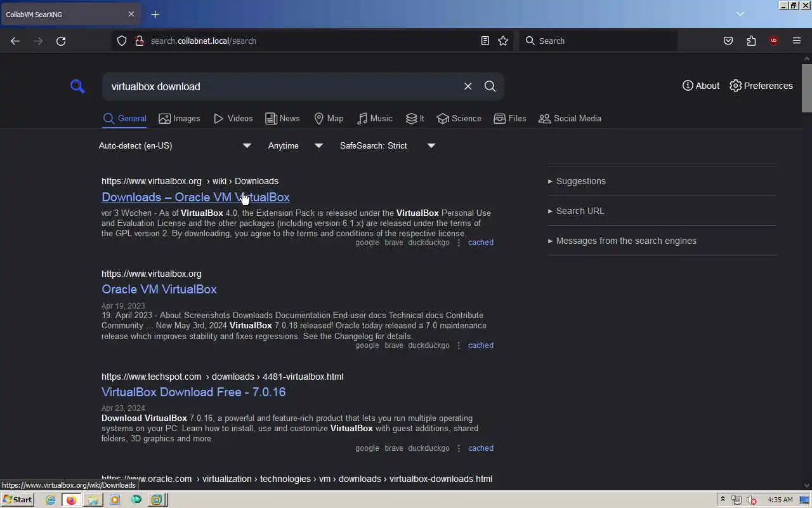Switch to the It tab
812x508 pixels.
(415, 119)
